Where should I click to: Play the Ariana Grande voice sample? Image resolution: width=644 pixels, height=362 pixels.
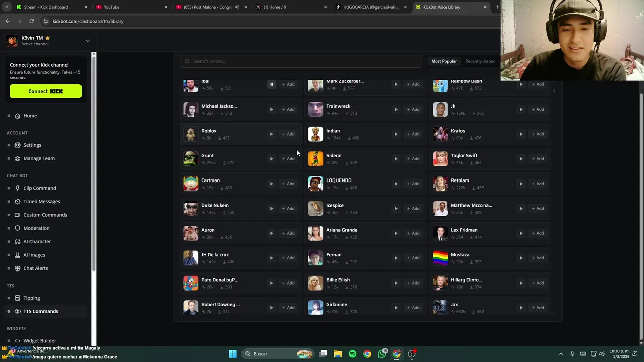396,233
